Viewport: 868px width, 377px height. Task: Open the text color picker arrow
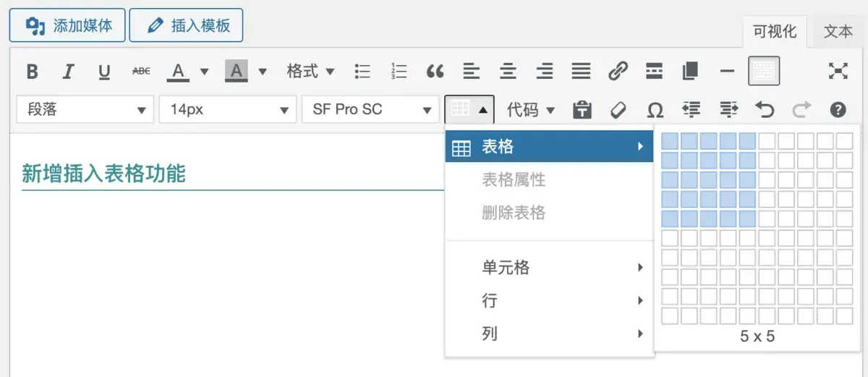(204, 71)
